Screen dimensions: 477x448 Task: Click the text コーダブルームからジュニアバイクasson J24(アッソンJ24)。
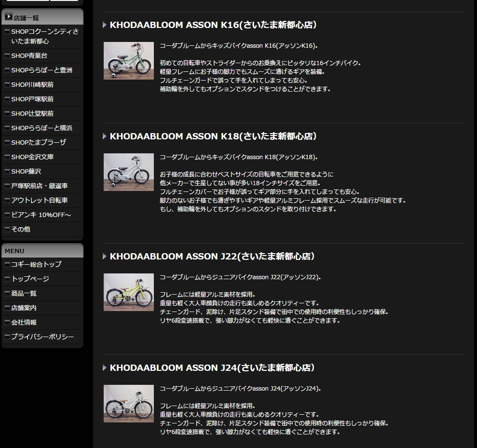(240, 388)
